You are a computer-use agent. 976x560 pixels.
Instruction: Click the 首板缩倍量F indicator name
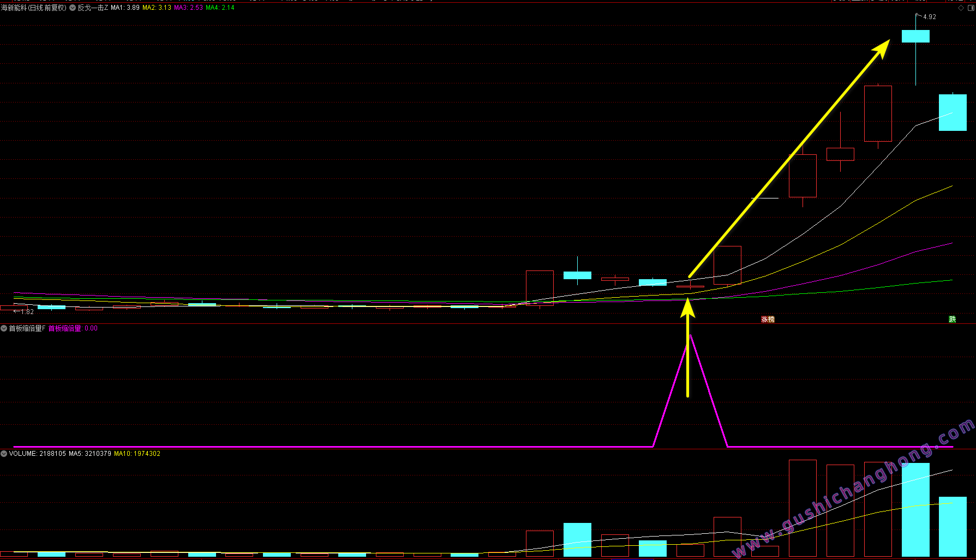[x=27, y=328]
